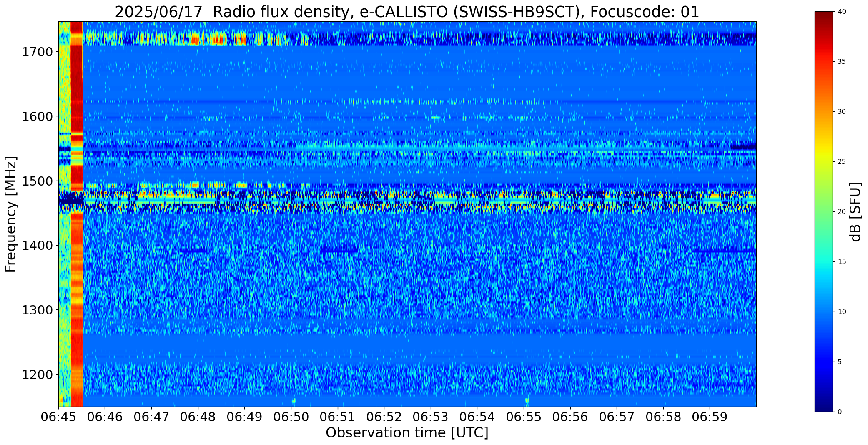Click the colorbar tick label 10
Screen dimensions: 868x445
842,312
